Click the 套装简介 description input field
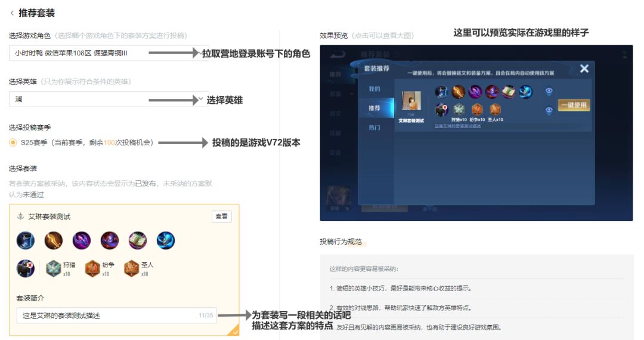This screenshot has height=340, width=644. coord(117,316)
